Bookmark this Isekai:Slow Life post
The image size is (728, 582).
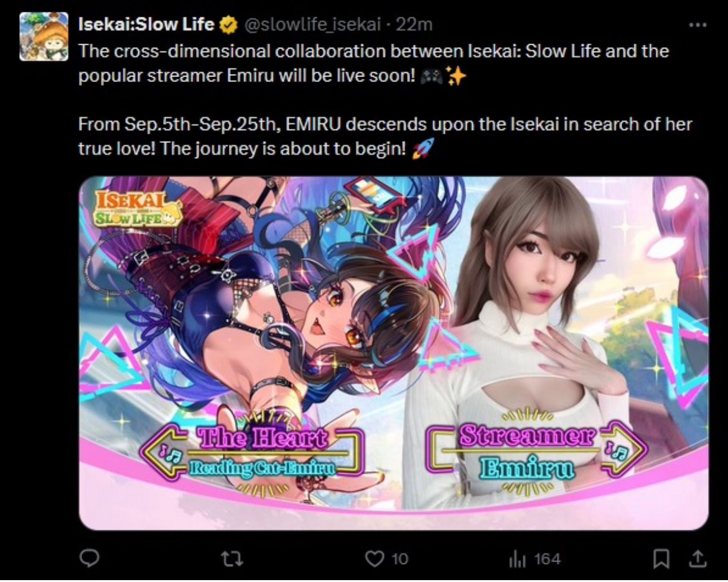tap(661, 558)
